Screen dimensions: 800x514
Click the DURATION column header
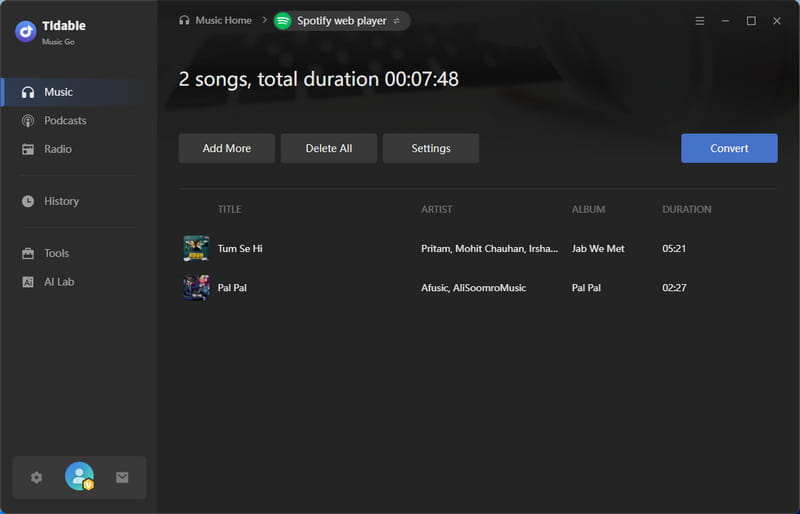[686, 209]
